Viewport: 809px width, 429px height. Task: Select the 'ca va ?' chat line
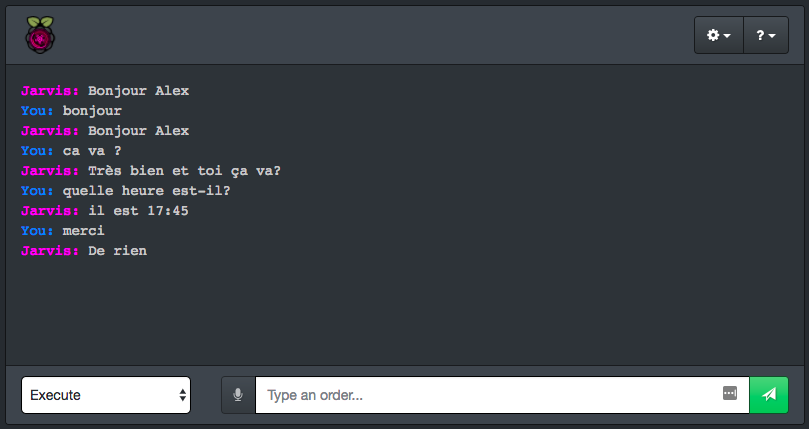pos(71,151)
